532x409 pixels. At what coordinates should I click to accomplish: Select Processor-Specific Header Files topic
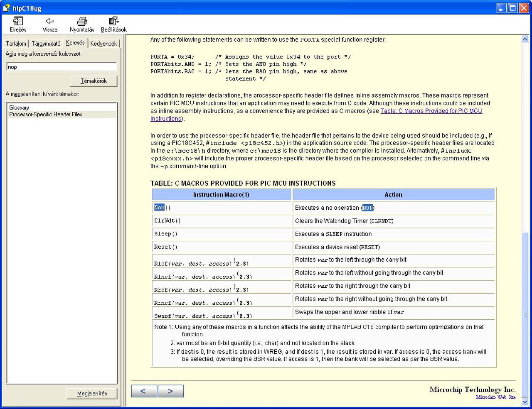point(46,114)
